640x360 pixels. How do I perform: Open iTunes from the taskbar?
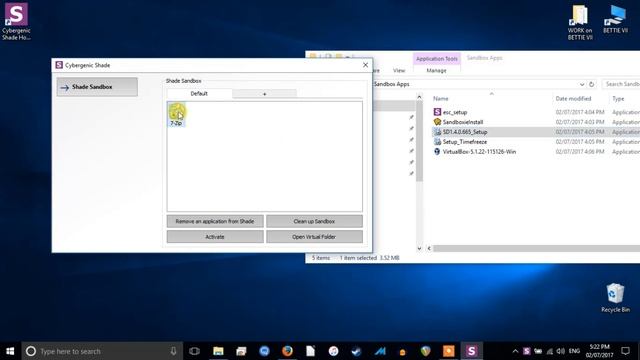point(333,351)
